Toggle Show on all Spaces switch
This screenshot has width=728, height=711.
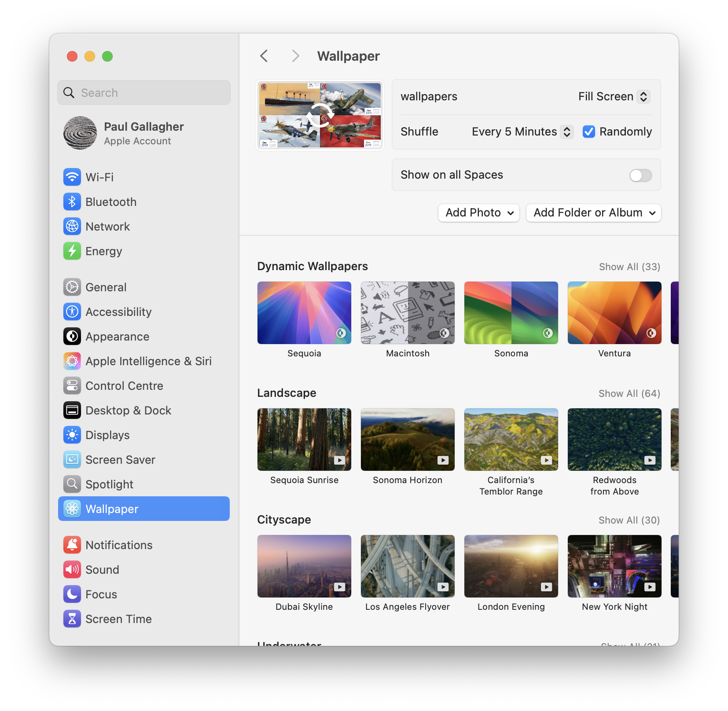pyautogui.click(x=640, y=175)
